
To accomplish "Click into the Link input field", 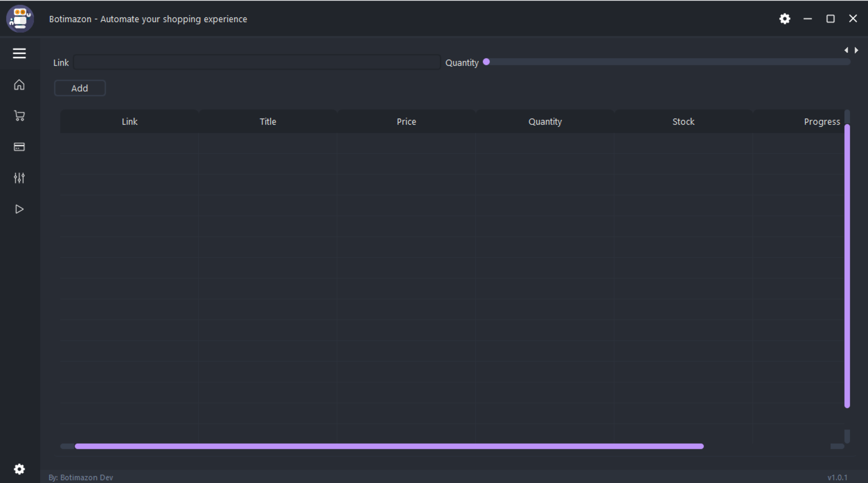I will (256, 62).
